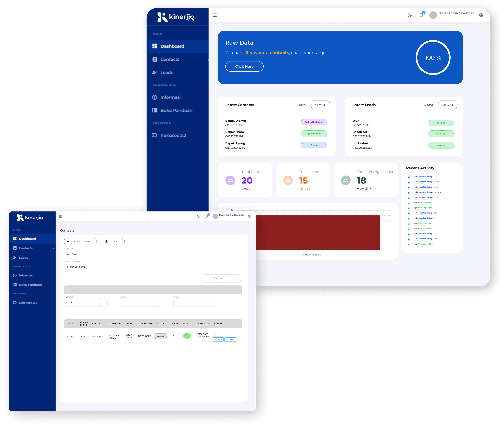
Task: Open the settings gear icon
Action: point(481,15)
